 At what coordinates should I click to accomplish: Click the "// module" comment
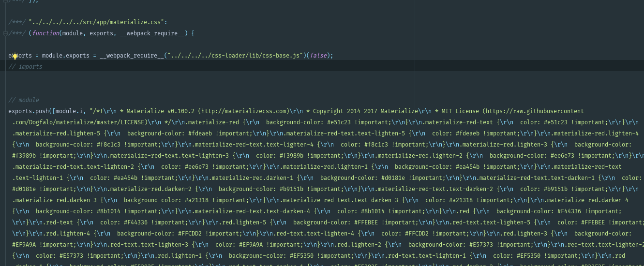(x=24, y=100)
